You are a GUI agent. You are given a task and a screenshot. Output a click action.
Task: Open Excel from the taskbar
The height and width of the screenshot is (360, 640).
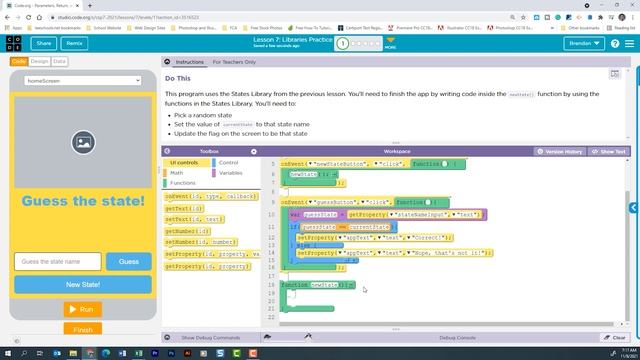(x=138, y=353)
